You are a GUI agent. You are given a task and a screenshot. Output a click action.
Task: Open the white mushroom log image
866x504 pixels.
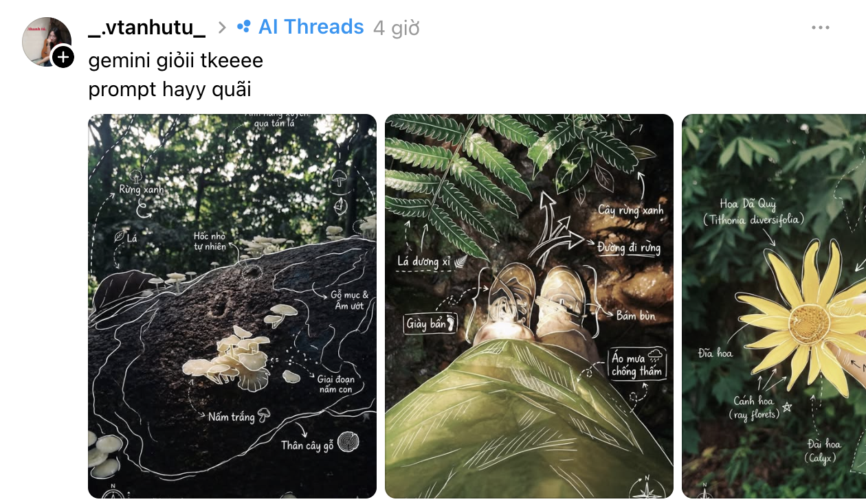coord(232,306)
